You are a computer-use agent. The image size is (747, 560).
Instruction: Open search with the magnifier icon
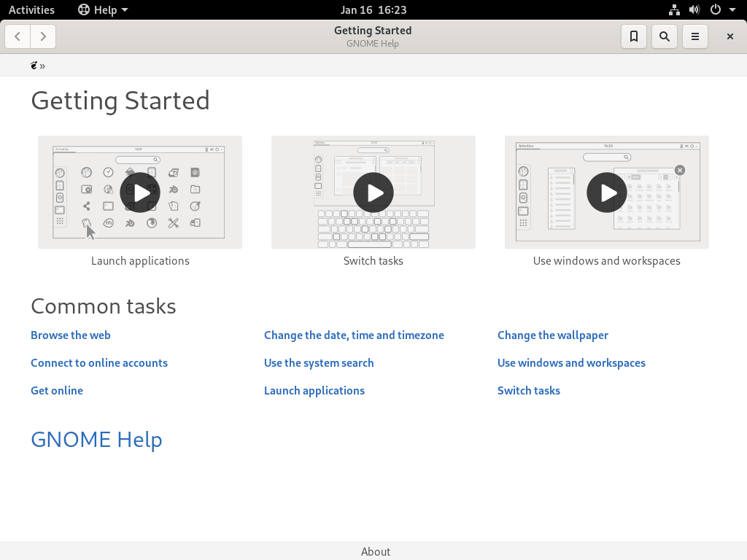click(x=664, y=36)
